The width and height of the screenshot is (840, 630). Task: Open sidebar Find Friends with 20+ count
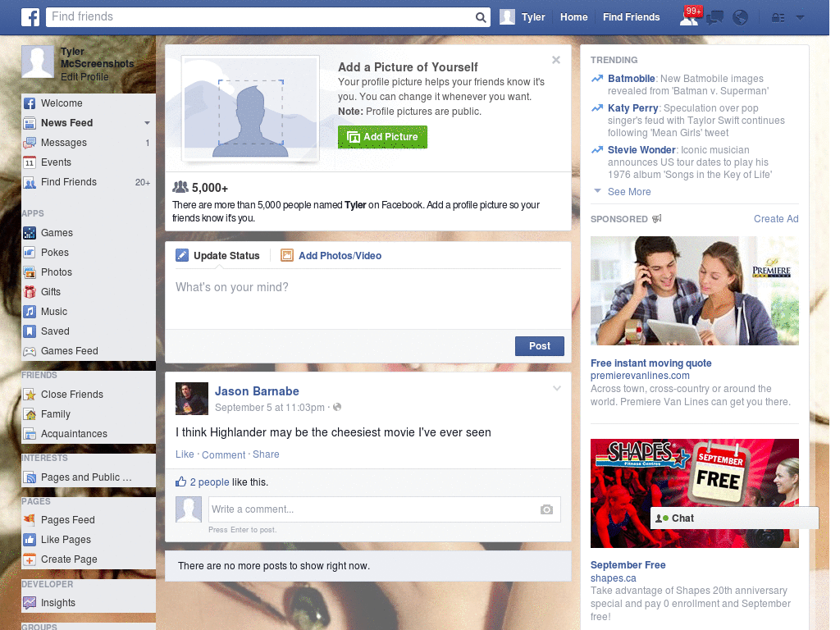[x=89, y=182]
